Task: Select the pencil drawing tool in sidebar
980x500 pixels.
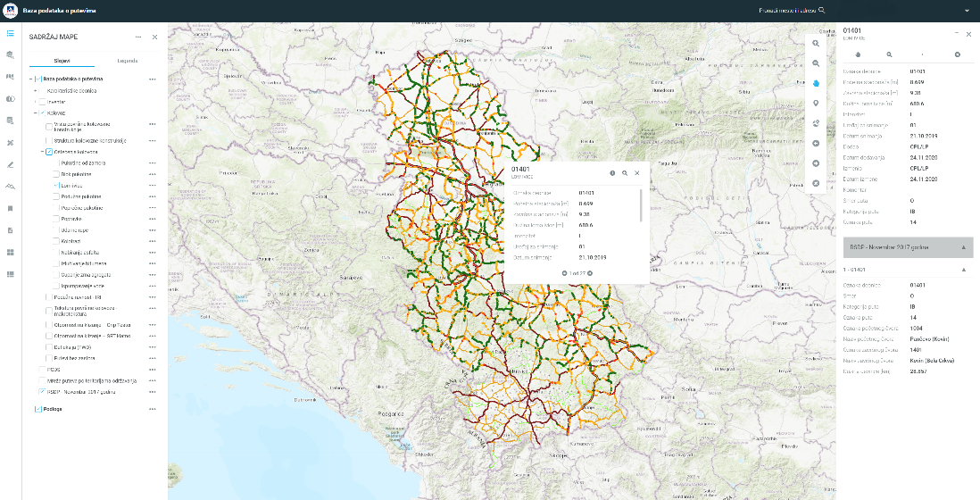Action: click(x=11, y=165)
